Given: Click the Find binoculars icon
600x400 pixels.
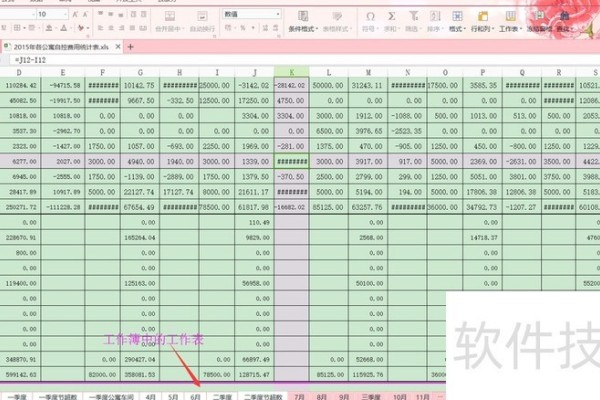Looking at the screenshot, I should coord(564,16).
